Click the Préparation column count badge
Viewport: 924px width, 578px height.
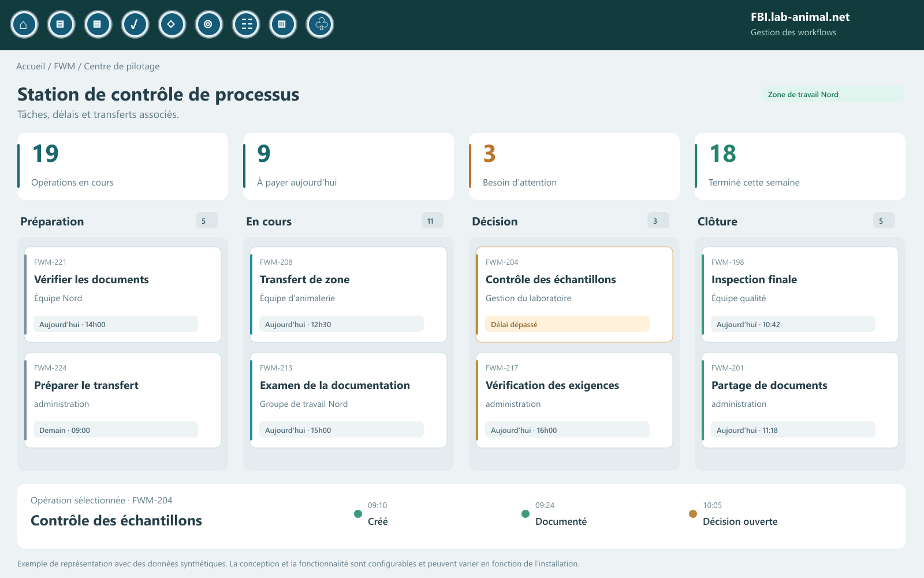206,221
